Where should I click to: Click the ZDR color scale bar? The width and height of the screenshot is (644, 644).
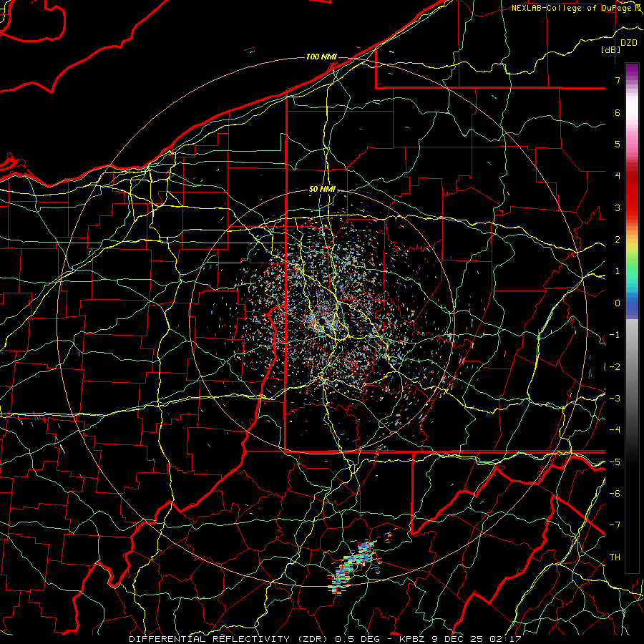click(632, 318)
